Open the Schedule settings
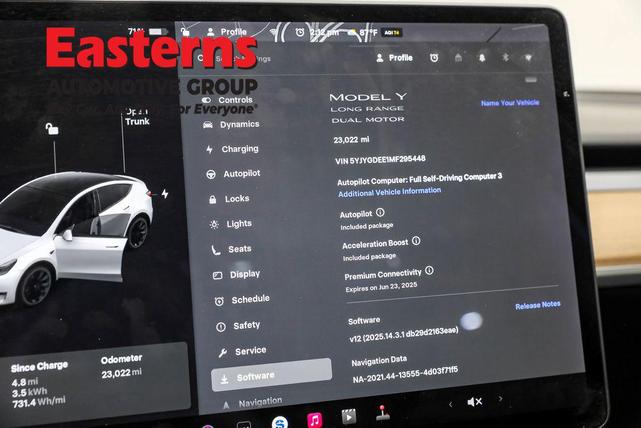Screen dimensions: 641x428 tap(242, 300)
